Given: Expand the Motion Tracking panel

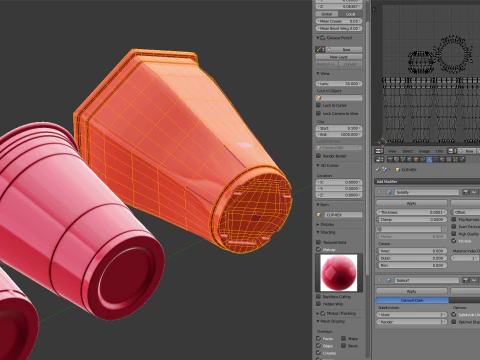Looking at the screenshot, I should pyautogui.click(x=318, y=313).
